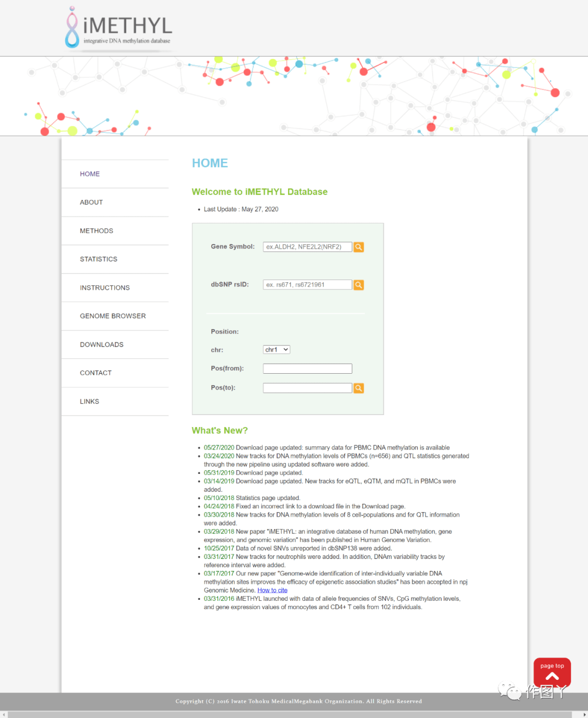
Task: Click the 'dbSNP rsID:' label
Action: click(x=230, y=284)
